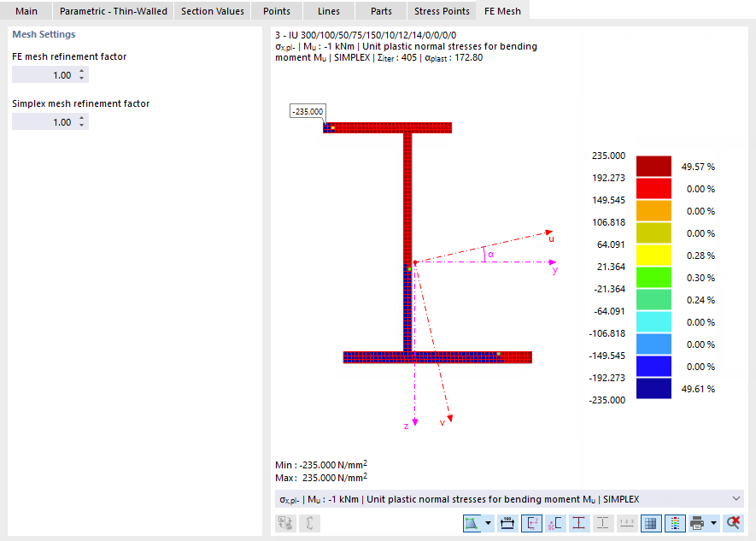Toggle the FE mesh grid icon

pos(650,523)
